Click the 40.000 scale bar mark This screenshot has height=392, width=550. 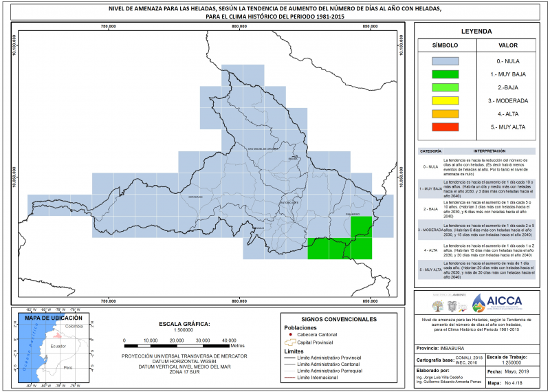[229, 340]
